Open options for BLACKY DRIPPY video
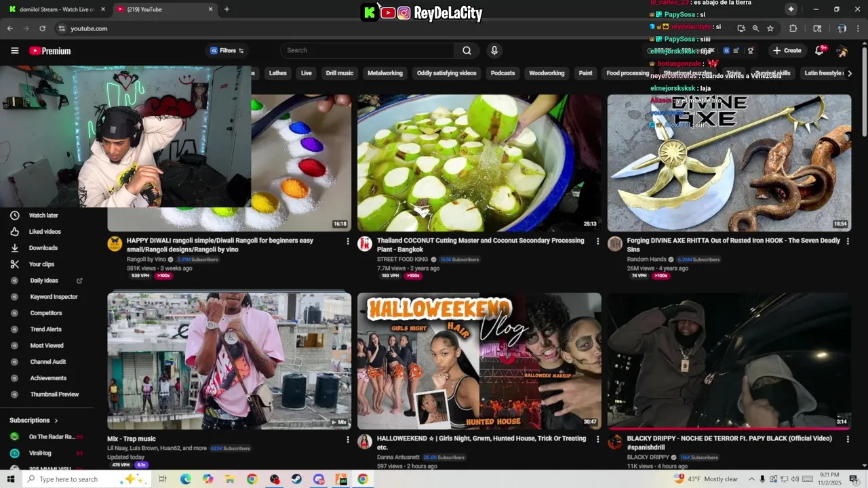The height and width of the screenshot is (488, 868). [x=848, y=440]
